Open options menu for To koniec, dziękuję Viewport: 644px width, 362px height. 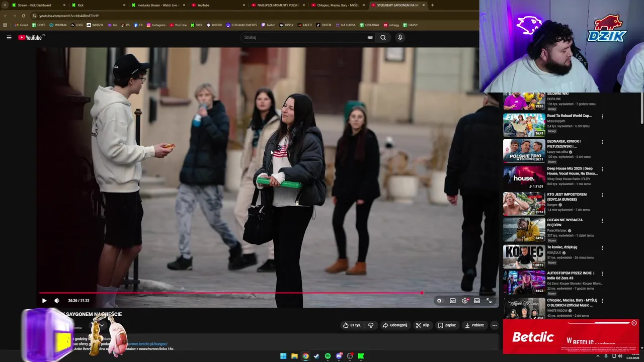click(x=602, y=248)
